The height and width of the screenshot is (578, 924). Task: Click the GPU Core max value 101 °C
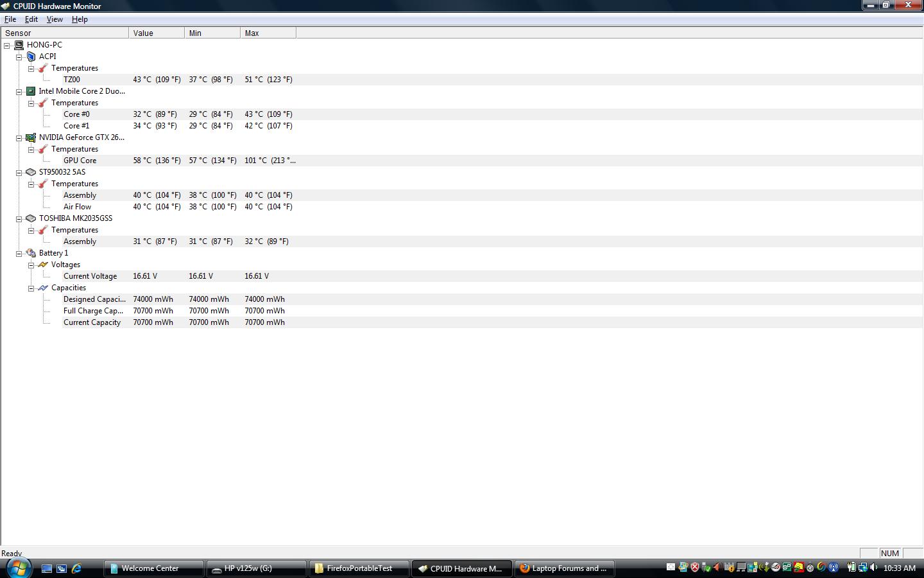tap(269, 161)
